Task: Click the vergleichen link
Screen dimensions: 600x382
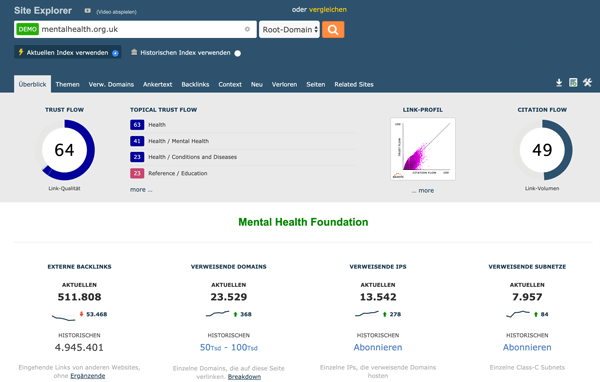Action: (x=328, y=10)
